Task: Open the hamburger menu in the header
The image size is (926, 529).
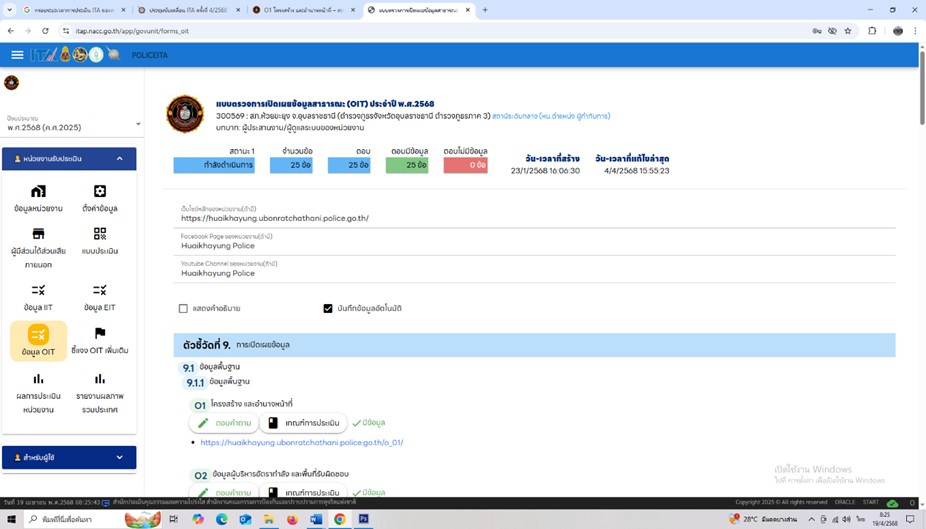Action: point(17,55)
